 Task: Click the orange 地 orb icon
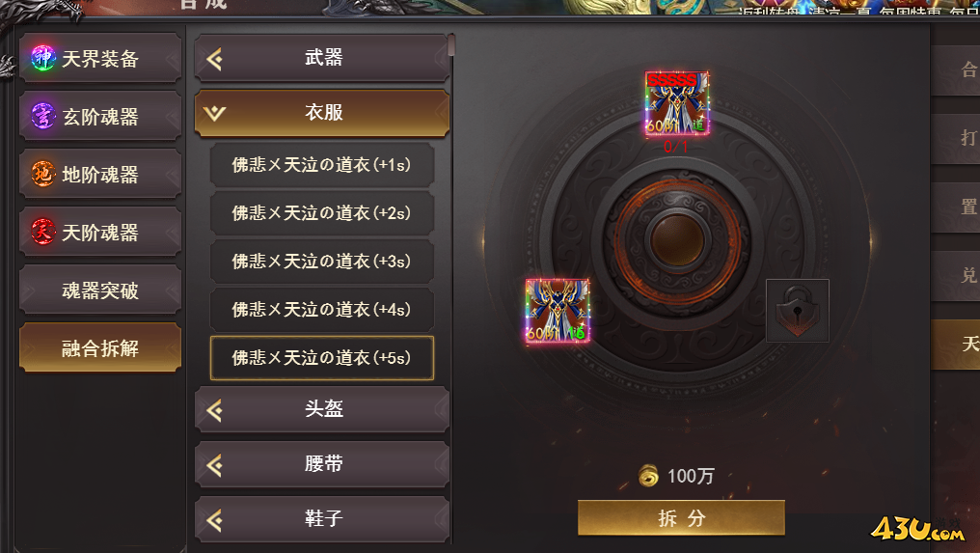43,174
